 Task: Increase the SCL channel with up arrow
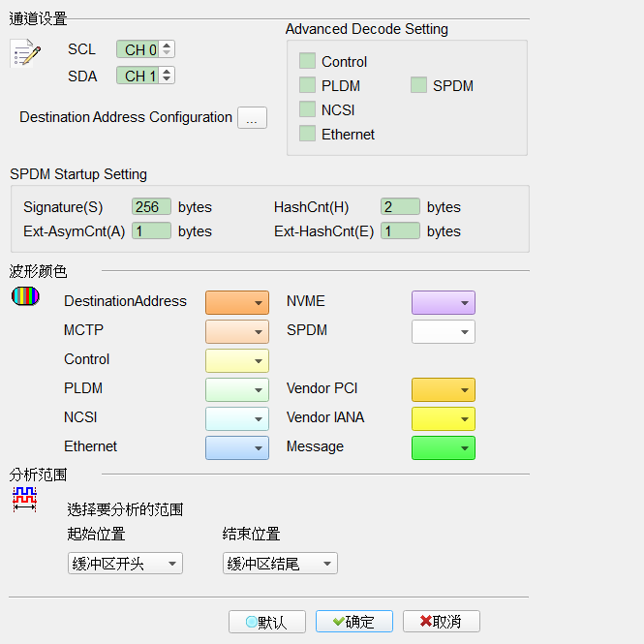pyautogui.click(x=167, y=46)
